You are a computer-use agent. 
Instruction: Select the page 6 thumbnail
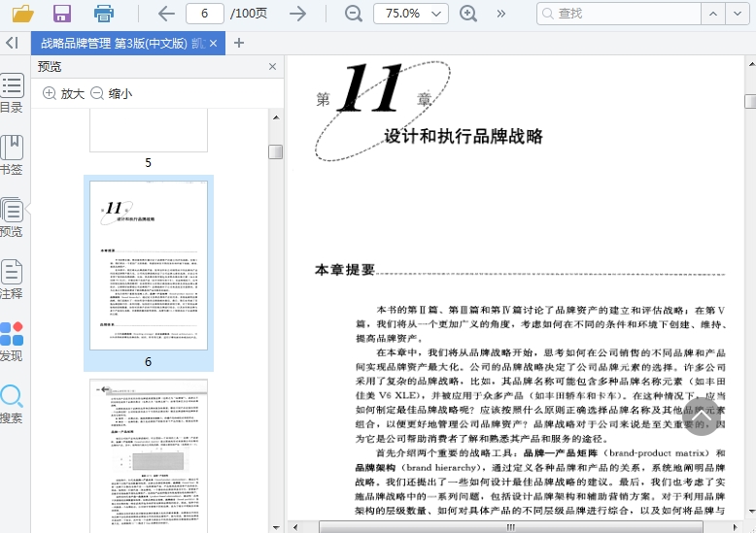(149, 266)
